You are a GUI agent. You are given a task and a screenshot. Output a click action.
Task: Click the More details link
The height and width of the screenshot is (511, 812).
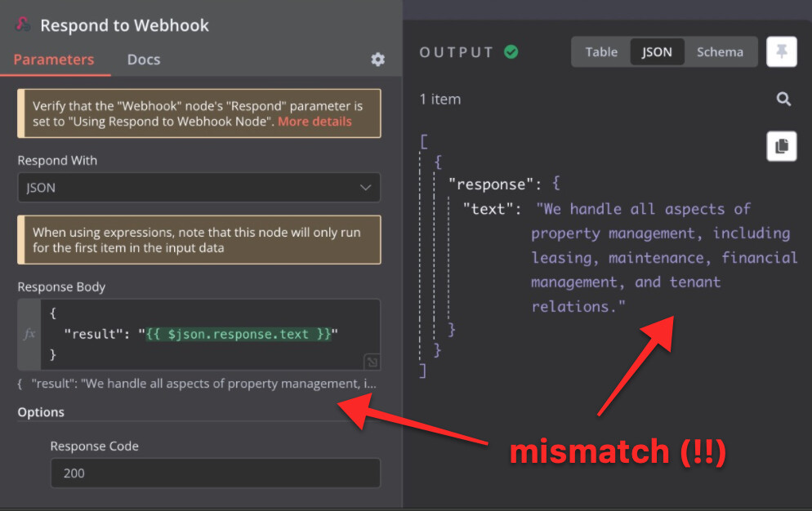coord(315,121)
